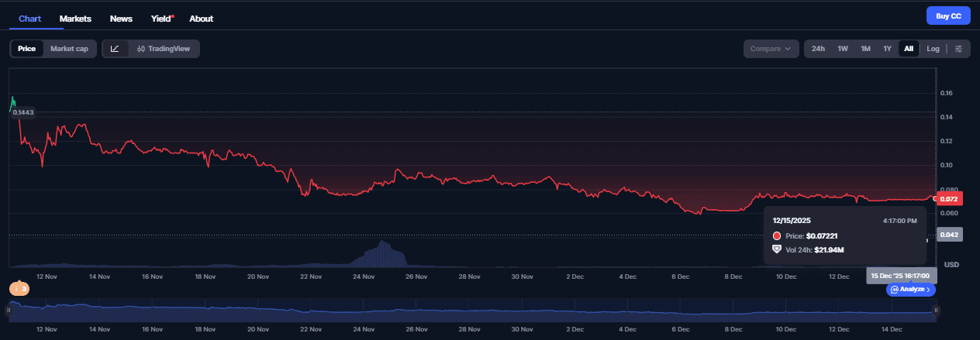Click the volume icon in tooltip

[x=777, y=249]
